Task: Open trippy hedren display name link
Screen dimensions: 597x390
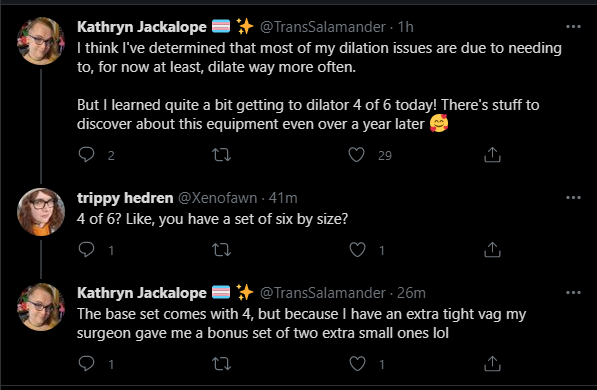Action: click(125, 198)
